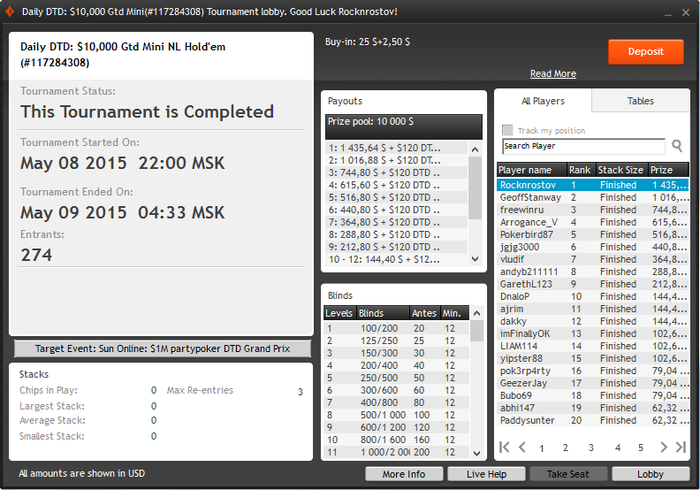Switch to the Tables tab
The height and width of the screenshot is (490, 700).
coord(640,101)
